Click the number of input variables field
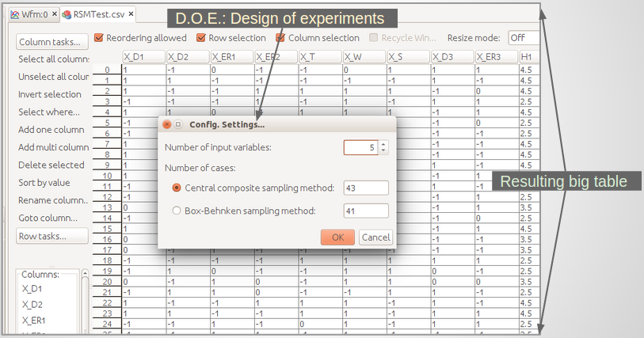 point(360,147)
